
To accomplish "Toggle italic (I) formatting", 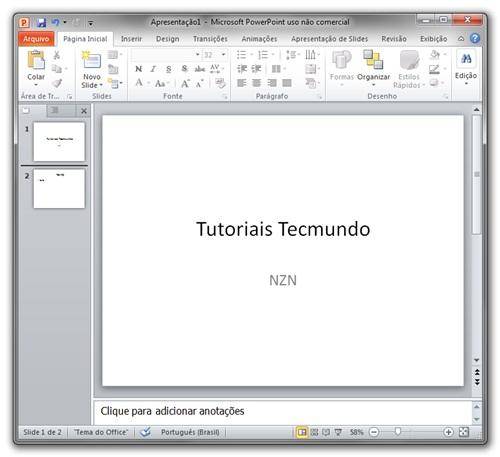I will (153, 69).
